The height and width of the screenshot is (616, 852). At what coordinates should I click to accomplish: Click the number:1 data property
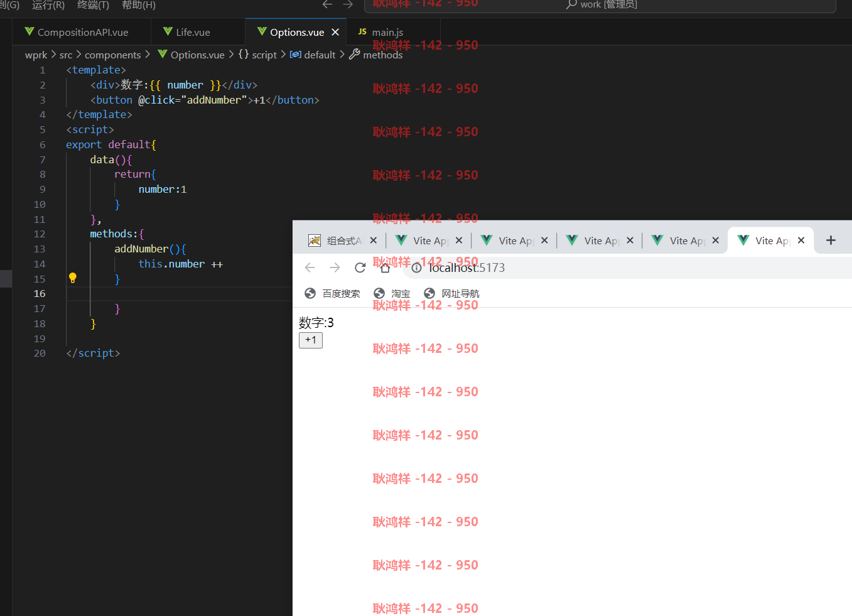(x=163, y=190)
